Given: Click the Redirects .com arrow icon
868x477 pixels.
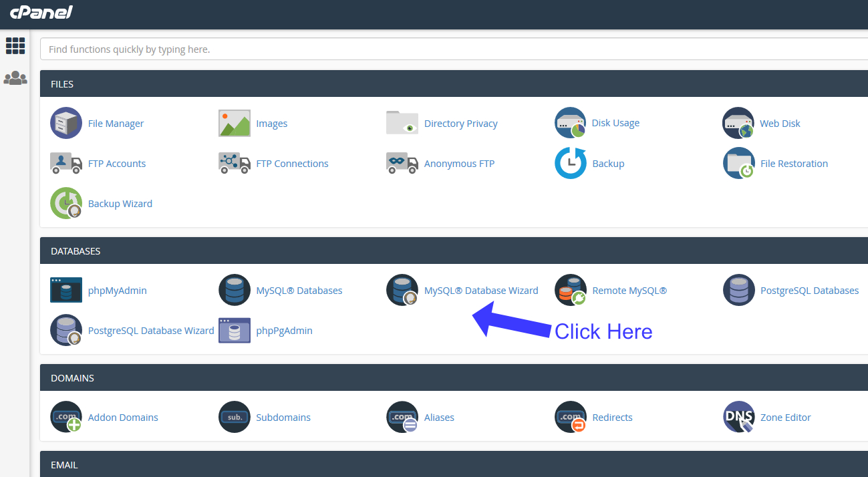Looking at the screenshot, I should point(571,417).
